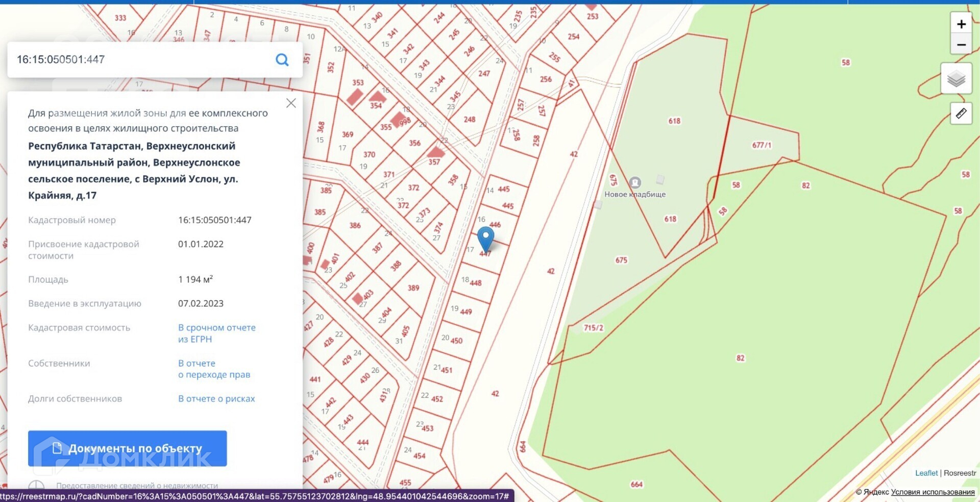
Task: Click the Долги собственников label
Action: (75, 399)
